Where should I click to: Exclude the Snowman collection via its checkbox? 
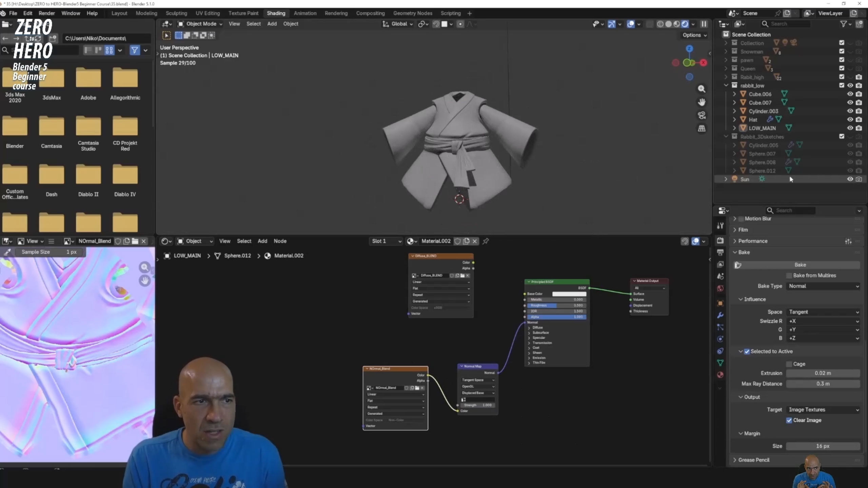(842, 51)
